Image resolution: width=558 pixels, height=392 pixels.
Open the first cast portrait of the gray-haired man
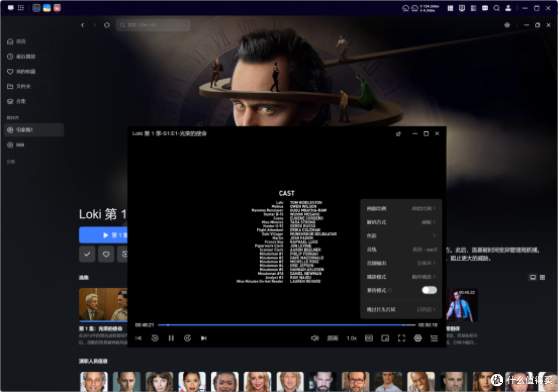(94, 381)
